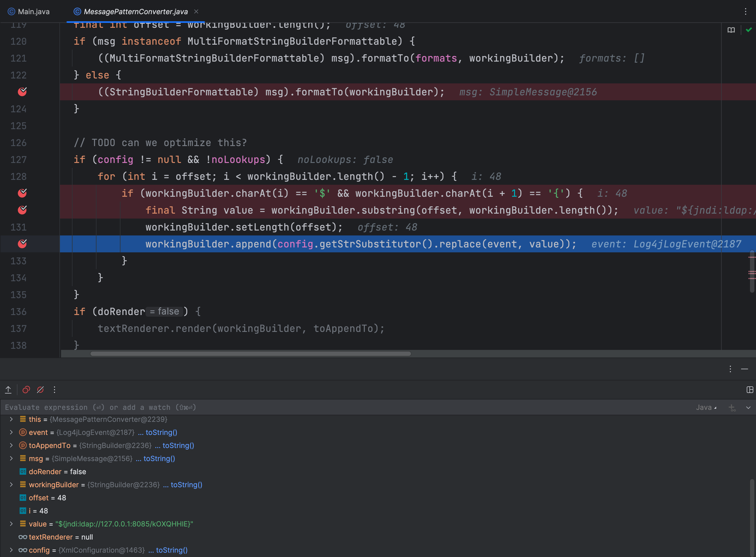Click toString() link for event
The height and width of the screenshot is (557, 756).
pos(161,432)
